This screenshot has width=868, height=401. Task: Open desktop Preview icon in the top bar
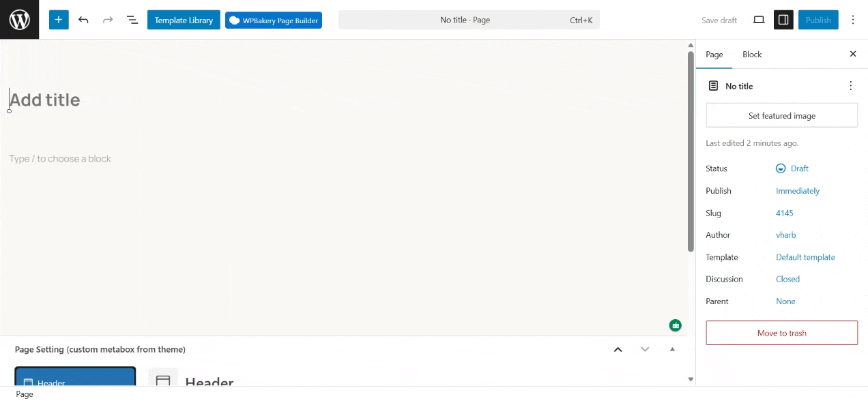coord(758,20)
